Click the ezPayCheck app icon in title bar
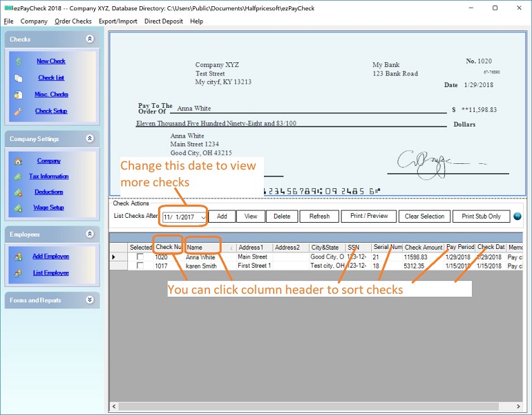The image size is (532, 415). pyautogui.click(x=8, y=8)
